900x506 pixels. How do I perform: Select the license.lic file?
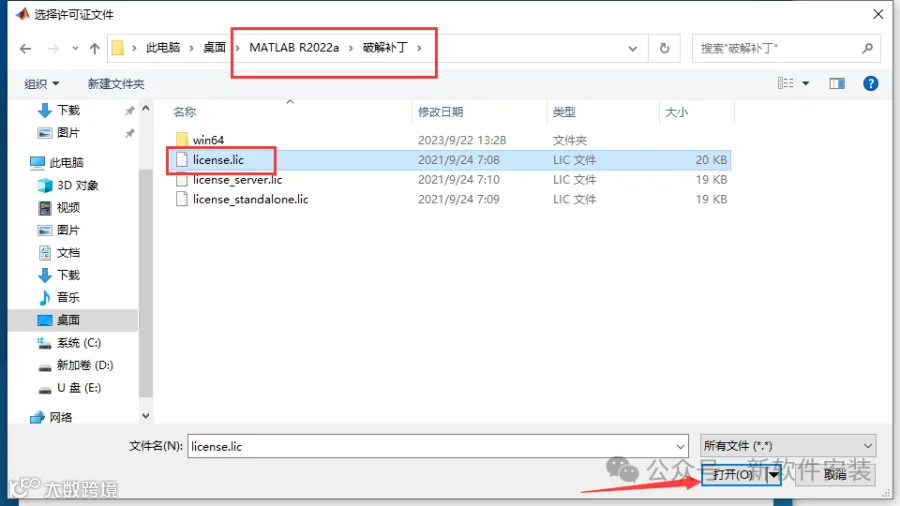point(218,160)
